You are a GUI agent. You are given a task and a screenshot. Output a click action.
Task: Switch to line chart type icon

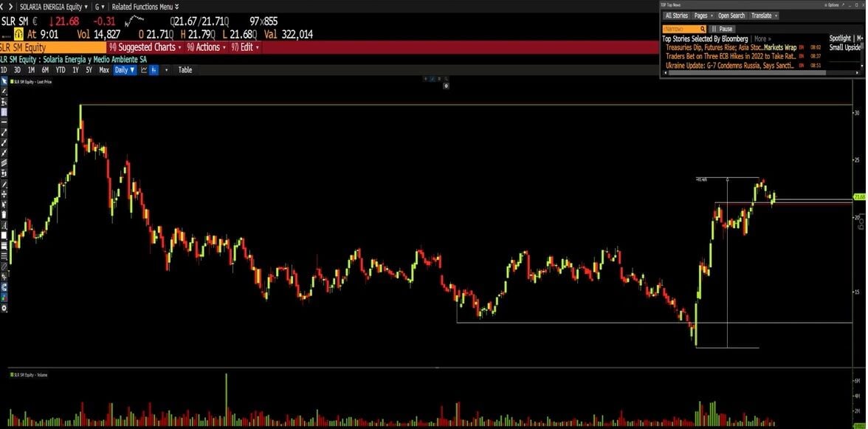144,69
